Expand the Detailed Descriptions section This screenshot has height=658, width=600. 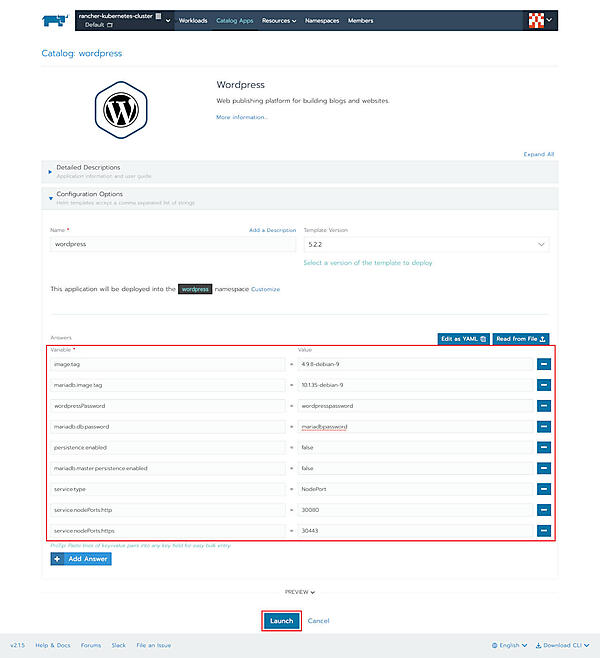(300, 172)
